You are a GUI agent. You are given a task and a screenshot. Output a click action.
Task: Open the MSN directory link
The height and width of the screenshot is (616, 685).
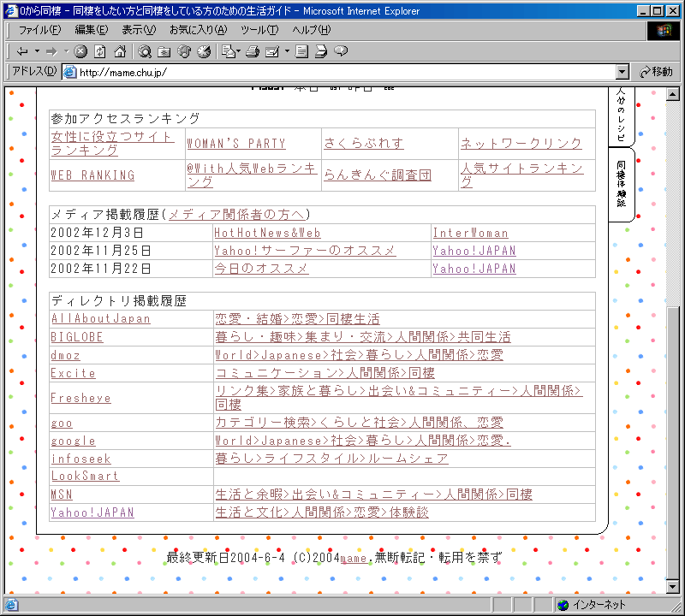click(61, 495)
